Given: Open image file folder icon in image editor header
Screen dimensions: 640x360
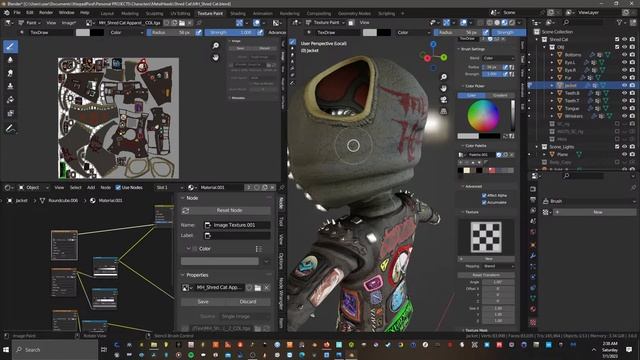Looking at the screenshot, I should click(x=182, y=23).
